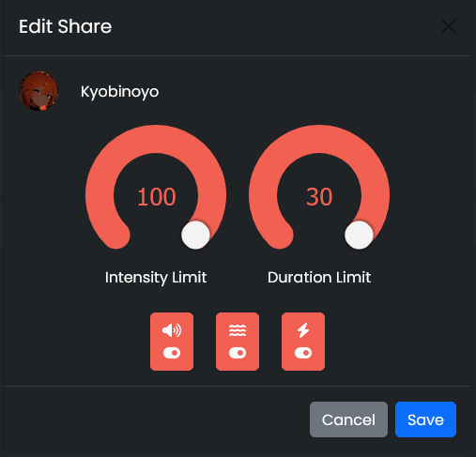Click Kyobinoyo's avatar picture
Image resolution: width=476 pixels, height=457 pixels.
pyautogui.click(x=38, y=91)
